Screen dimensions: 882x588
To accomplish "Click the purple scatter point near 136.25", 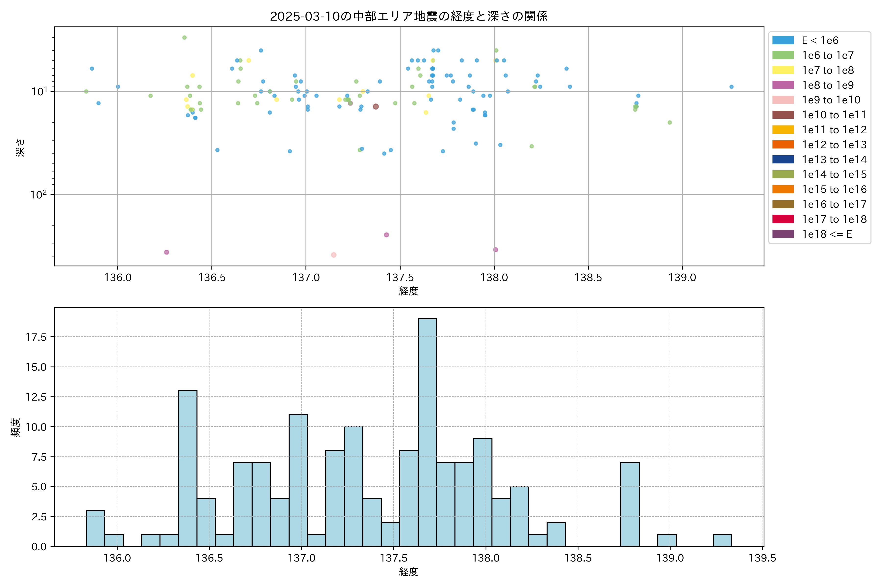I will click(x=167, y=252).
